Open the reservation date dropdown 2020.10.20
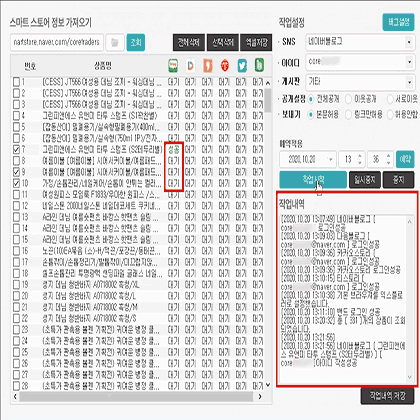This screenshot has height=420, width=420. coord(307,159)
